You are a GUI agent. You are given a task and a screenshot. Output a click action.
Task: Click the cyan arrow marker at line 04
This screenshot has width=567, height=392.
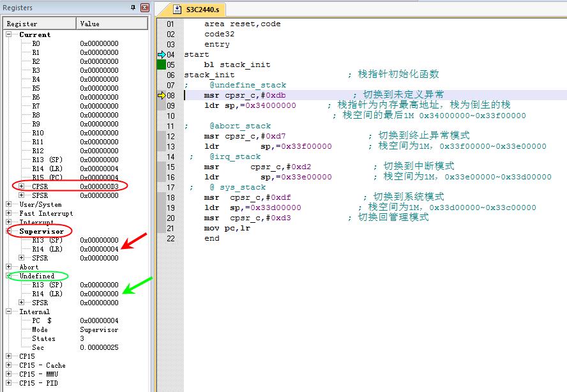coord(162,55)
